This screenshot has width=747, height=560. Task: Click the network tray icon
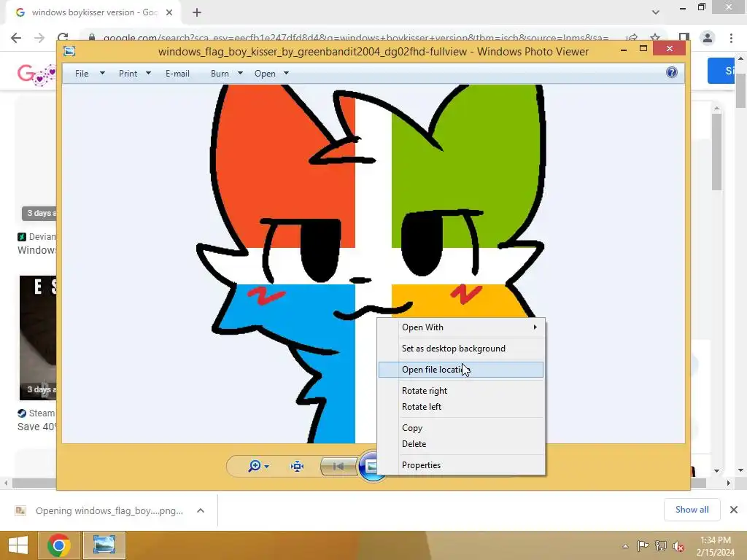[661, 546]
